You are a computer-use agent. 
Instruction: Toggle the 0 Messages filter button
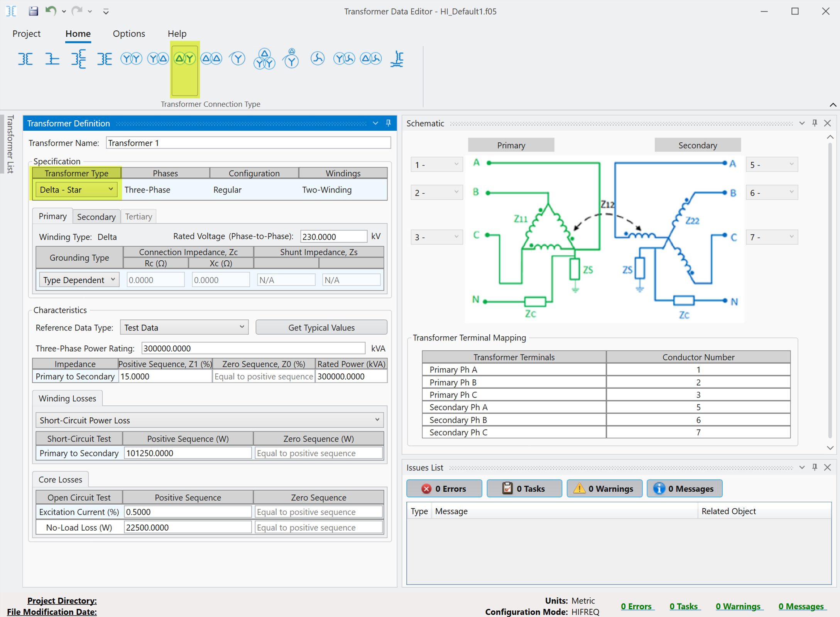point(685,489)
